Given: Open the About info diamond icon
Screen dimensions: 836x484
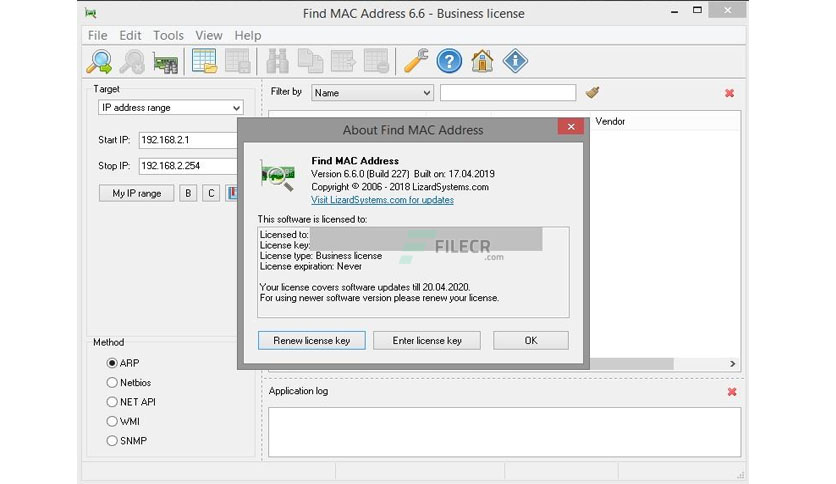Looking at the screenshot, I should pos(515,61).
